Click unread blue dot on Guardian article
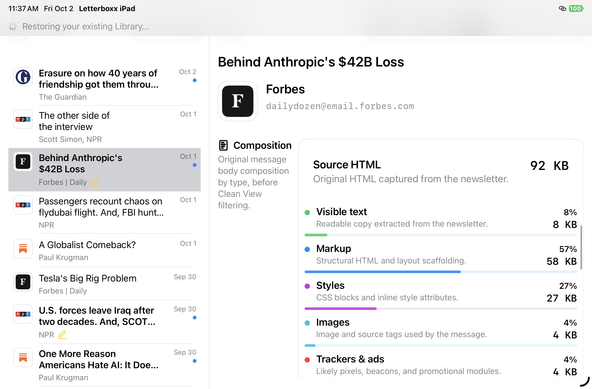 pyautogui.click(x=194, y=80)
